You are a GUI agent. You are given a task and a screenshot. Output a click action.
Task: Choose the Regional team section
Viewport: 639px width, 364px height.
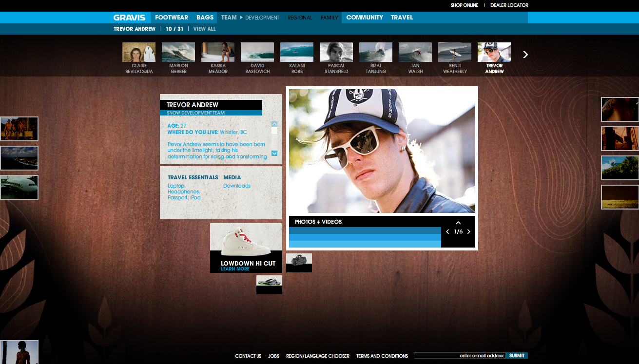coord(300,18)
